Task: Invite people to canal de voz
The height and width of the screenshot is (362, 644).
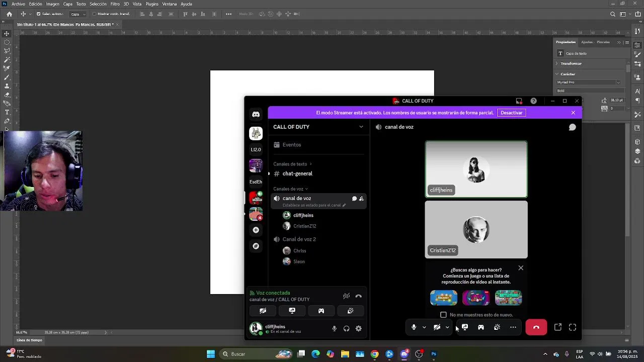Action: pos(361,199)
